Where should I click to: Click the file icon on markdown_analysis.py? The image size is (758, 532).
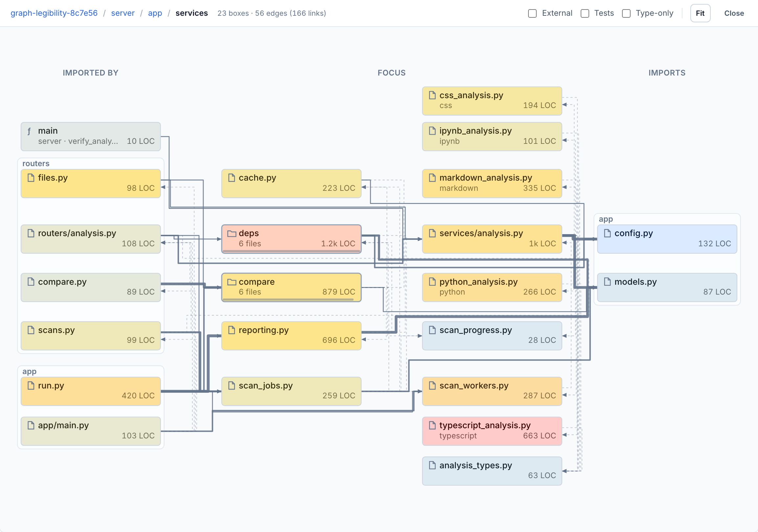pos(432,178)
